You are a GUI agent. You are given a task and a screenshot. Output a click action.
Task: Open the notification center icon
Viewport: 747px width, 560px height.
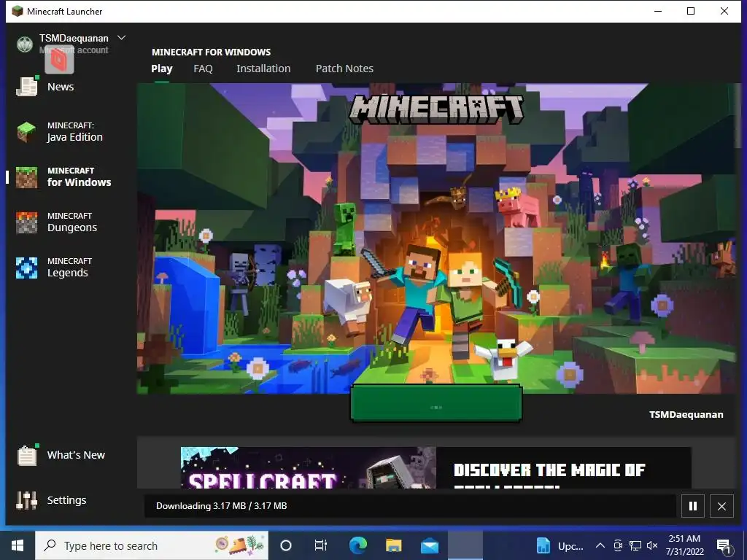point(724,546)
